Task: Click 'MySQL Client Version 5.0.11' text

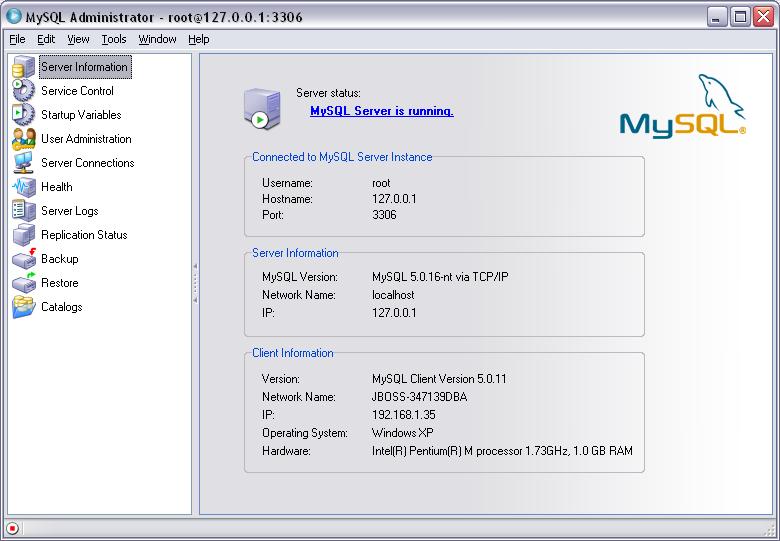Action: coord(439,379)
